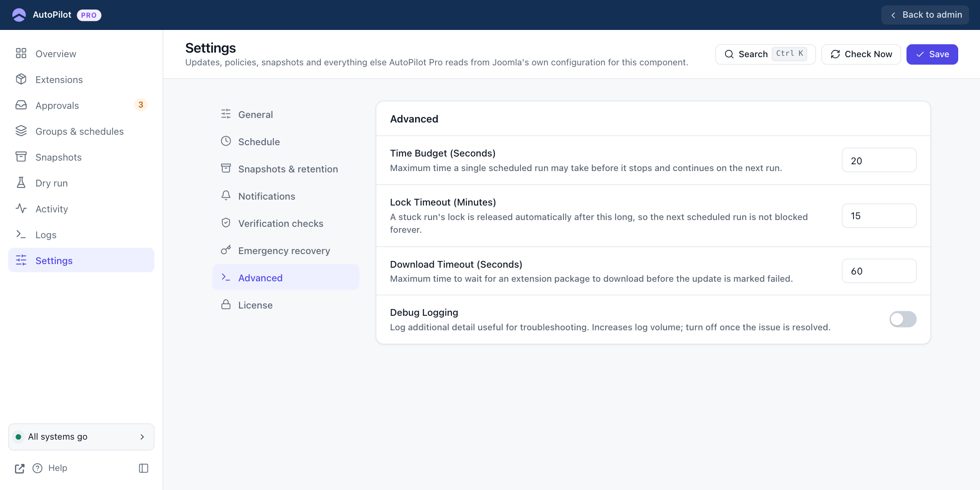Click the Schedule clock icon
Screen dimensions: 980x490
tap(226, 141)
